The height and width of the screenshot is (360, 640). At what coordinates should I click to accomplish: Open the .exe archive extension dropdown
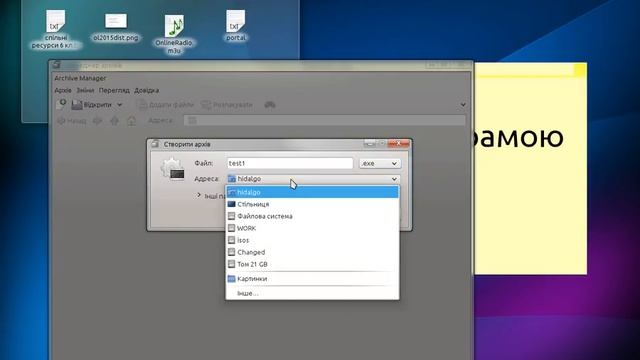(380, 163)
